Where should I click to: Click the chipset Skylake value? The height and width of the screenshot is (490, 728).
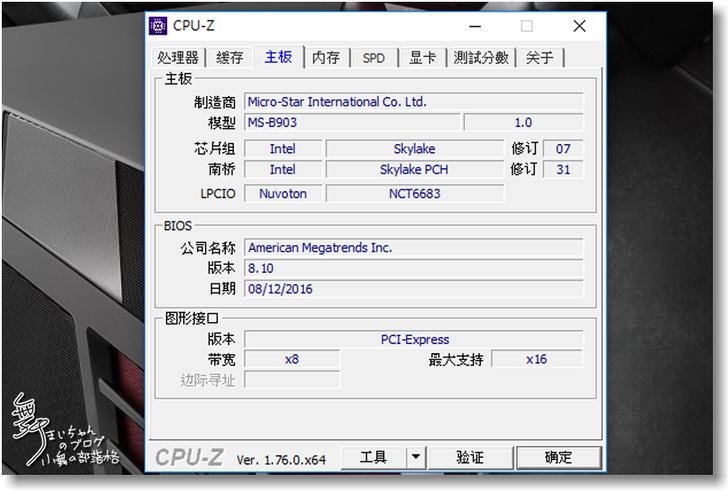point(415,149)
